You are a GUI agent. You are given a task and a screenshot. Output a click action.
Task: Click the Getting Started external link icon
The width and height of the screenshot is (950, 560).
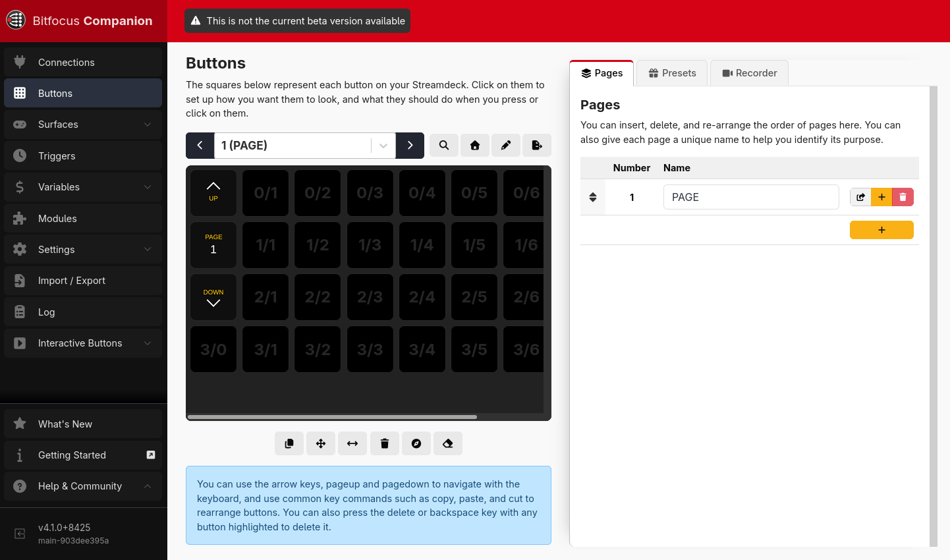click(151, 455)
